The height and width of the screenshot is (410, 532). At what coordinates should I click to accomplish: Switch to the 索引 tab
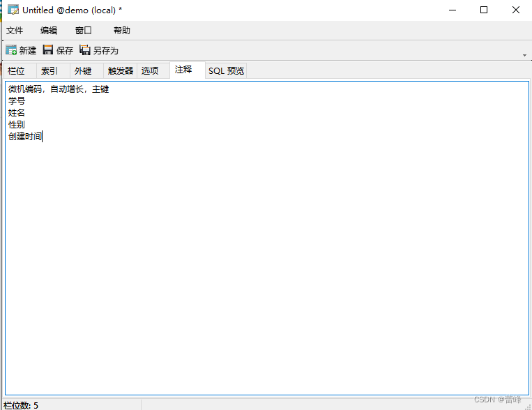(53, 70)
